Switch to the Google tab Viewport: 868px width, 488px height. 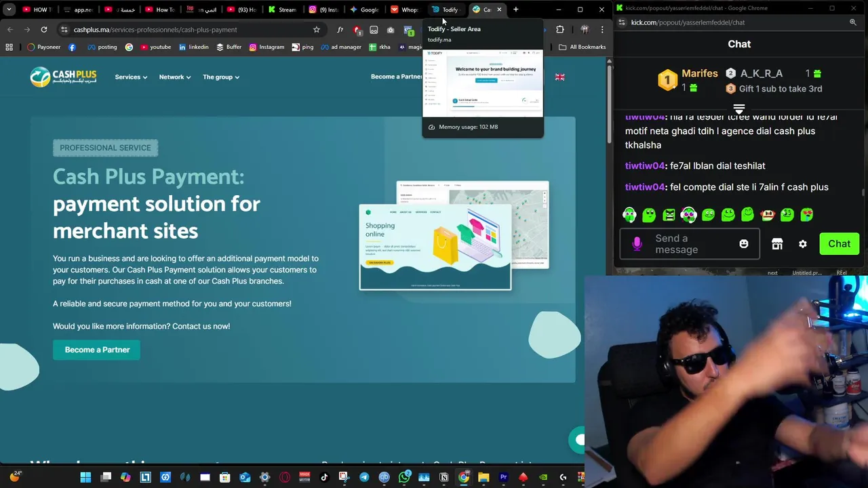[x=364, y=9]
